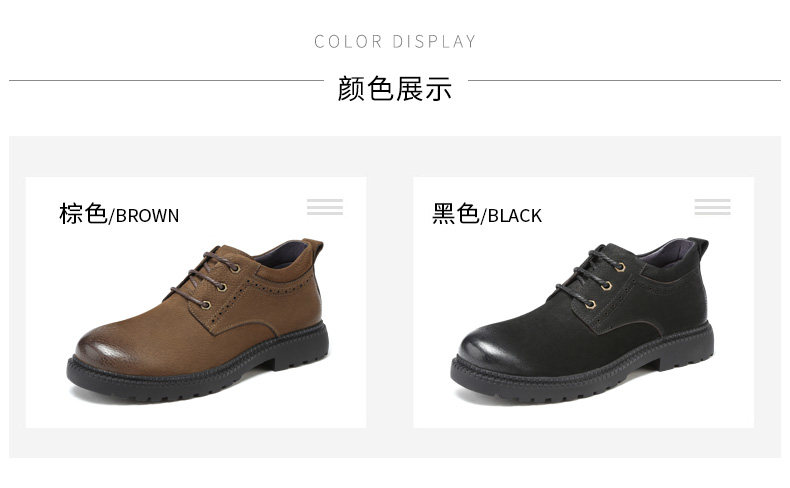The width and height of the screenshot is (790, 488).
Task: Click the horizontal line left of 颜色展示
Action: (x=166, y=80)
